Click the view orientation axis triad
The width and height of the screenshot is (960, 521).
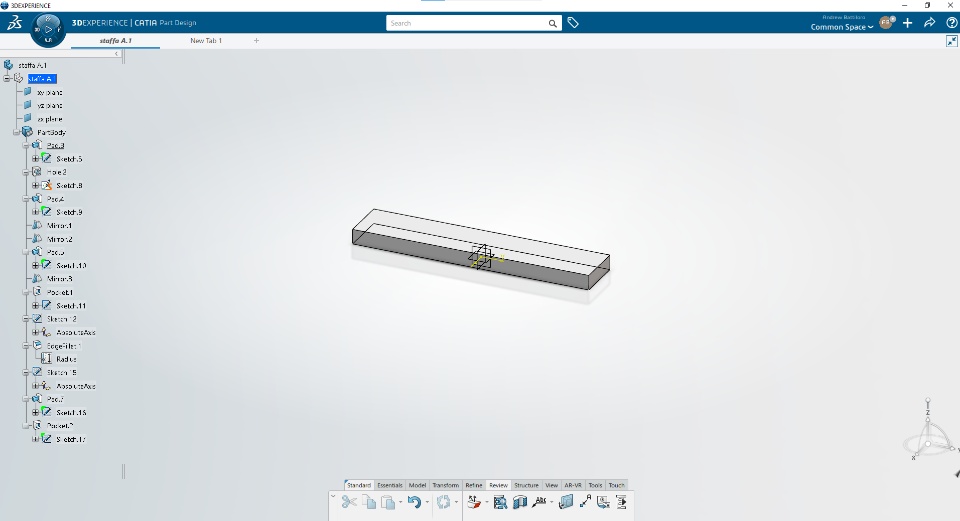coord(929,432)
